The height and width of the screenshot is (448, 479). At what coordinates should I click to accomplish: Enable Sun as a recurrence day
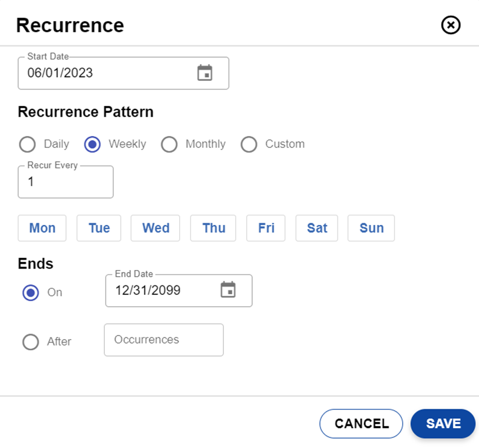click(x=371, y=228)
